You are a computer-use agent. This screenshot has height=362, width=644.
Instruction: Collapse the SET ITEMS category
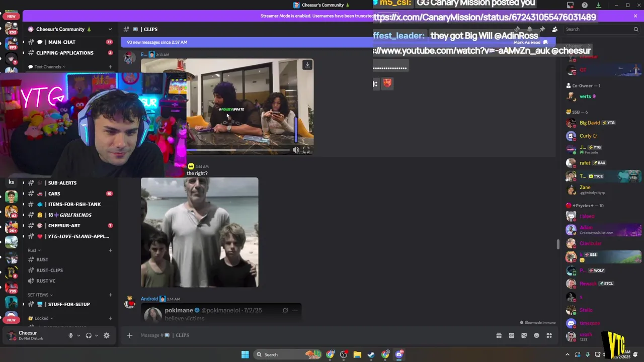(x=40, y=295)
